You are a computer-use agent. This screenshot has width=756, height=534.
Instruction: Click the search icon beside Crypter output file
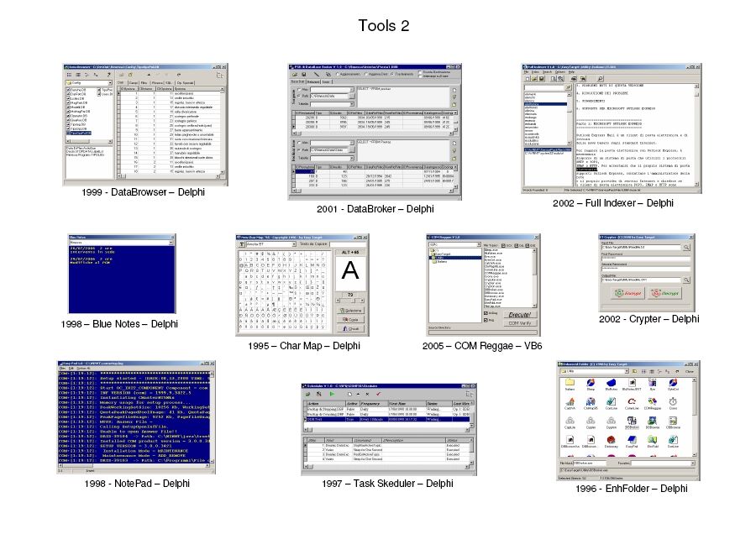686,280
